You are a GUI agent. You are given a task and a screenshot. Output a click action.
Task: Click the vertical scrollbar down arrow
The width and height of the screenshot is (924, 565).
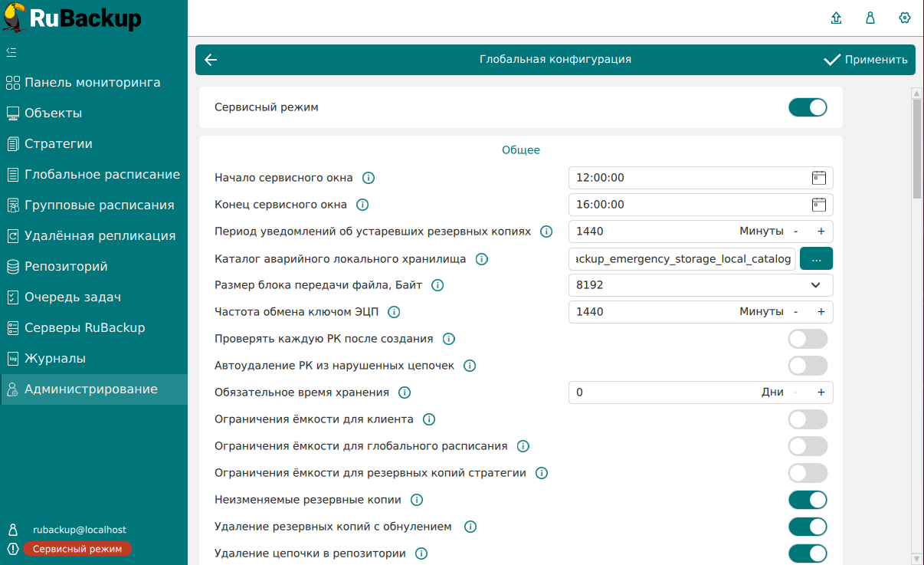click(916, 558)
